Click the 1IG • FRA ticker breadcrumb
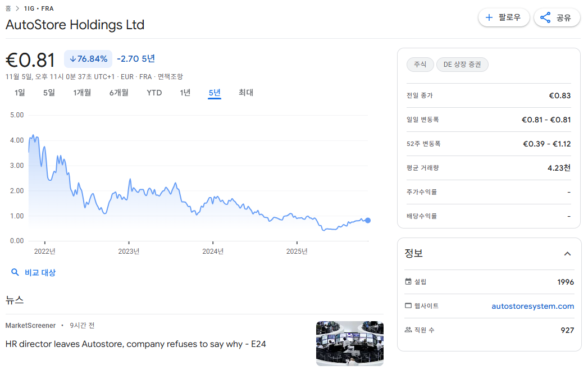This screenshot has height=370, width=588. 39,8
